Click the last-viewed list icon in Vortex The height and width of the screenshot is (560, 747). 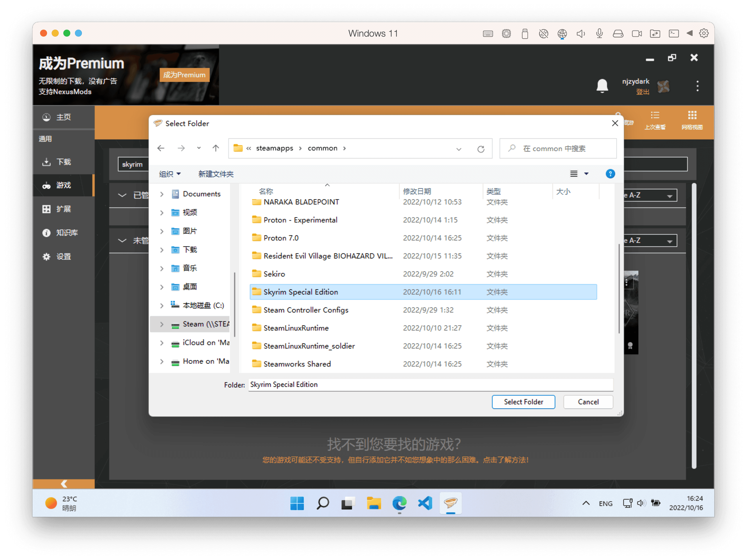[x=655, y=120]
